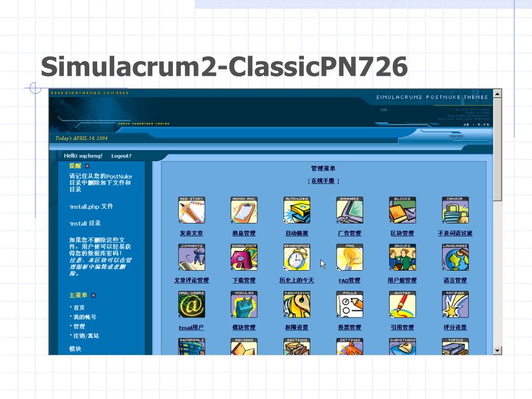Image resolution: width=532 pixels, height=399 pixels.
Task: Open the Blocks icon
Action: 403,210
